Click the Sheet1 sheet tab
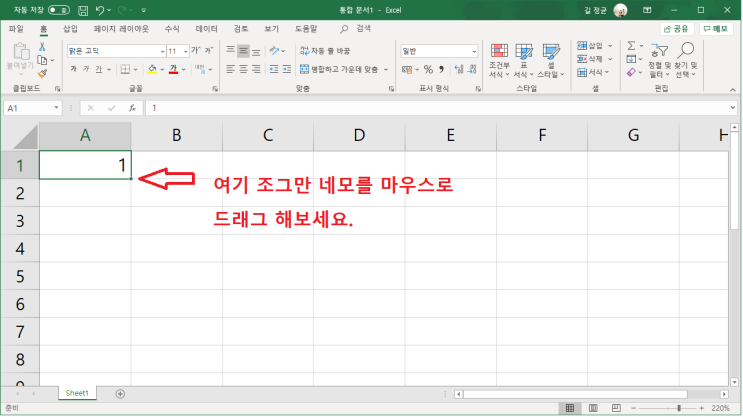 [77, 393]
